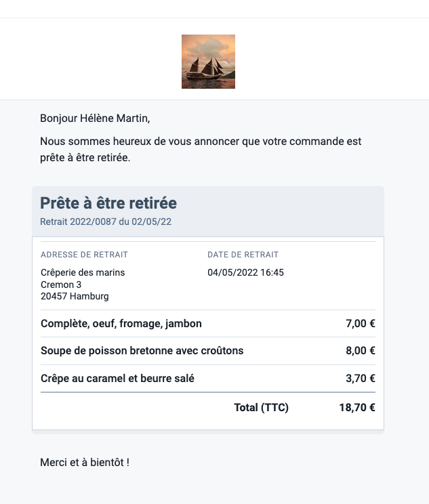Click the street line "Cremon 3"

pos(61,285)
